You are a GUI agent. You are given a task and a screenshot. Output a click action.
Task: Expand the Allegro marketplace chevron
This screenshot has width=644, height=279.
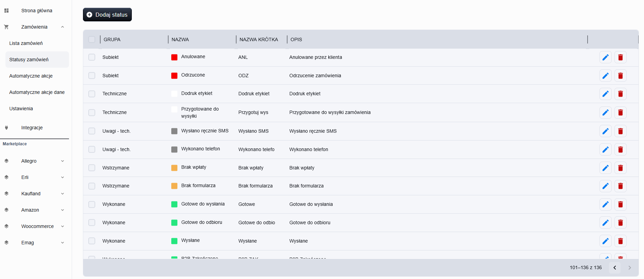[63, 161]
